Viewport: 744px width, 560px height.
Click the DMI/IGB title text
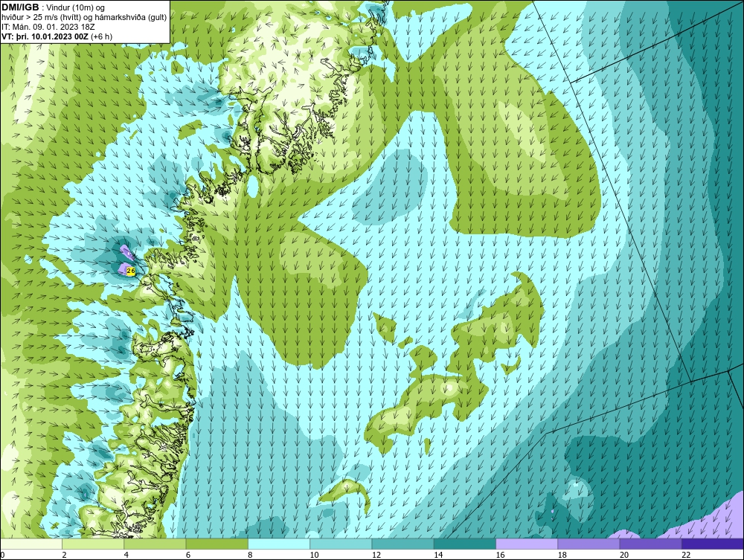(x=20, y=7)
